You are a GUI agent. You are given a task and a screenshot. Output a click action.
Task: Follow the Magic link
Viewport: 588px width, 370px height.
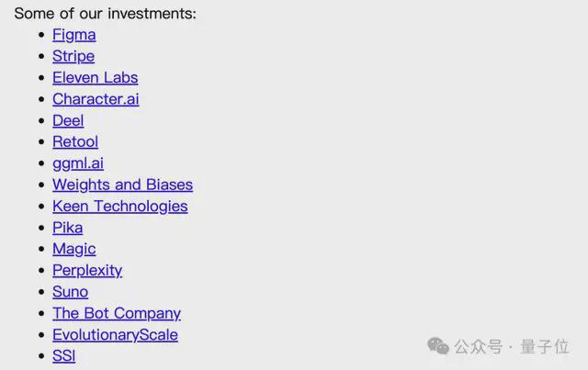click(x=73, y=249)
